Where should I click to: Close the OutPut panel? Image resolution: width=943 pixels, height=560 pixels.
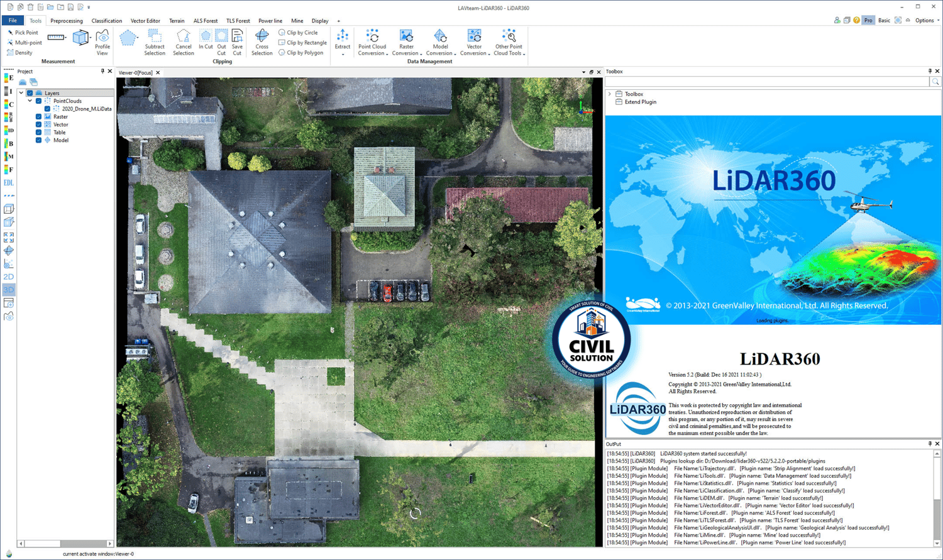(937, 444)
